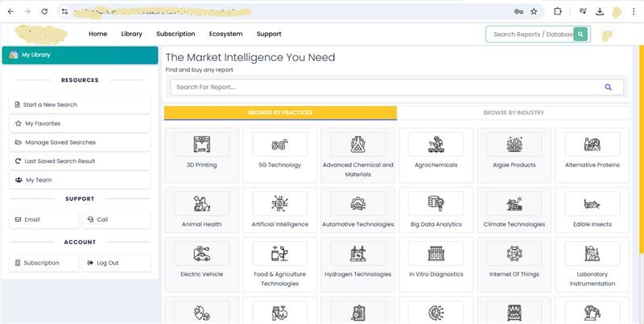The height and width of the screenshot is (324, 644).
Task: Select the Browse By Practices tab
Action: click(x=280, y=113)
